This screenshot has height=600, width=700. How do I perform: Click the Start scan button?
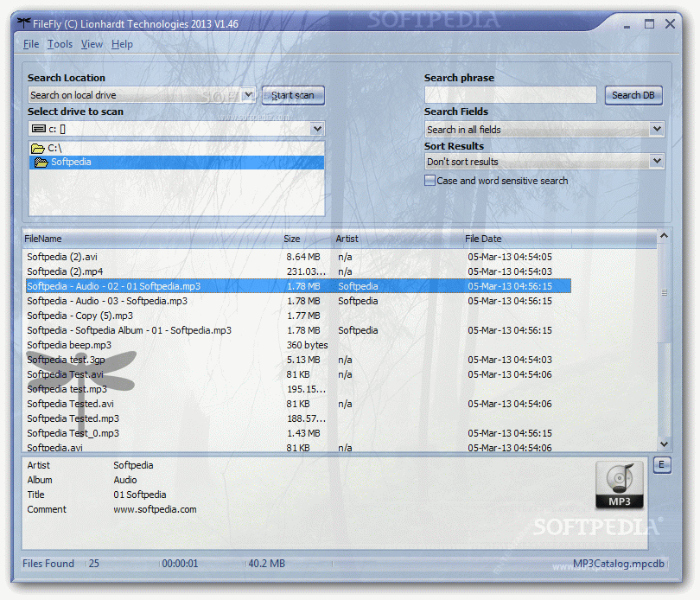coord(293,95)
